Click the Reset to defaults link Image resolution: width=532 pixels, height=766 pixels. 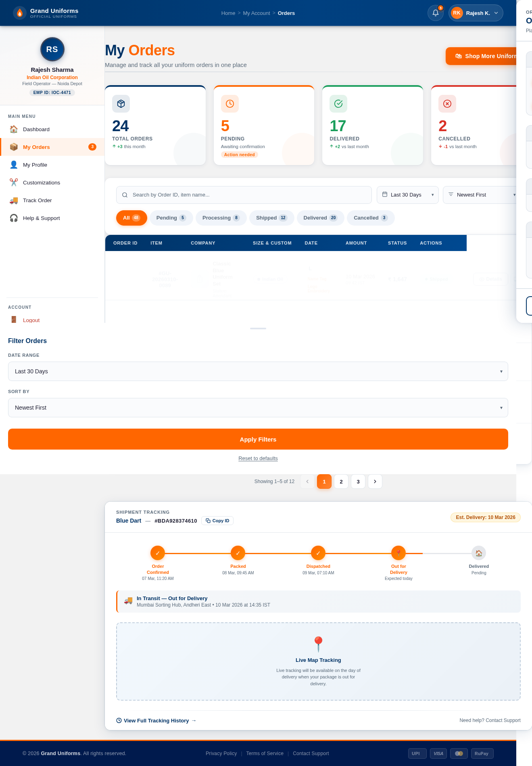[258, 458]
